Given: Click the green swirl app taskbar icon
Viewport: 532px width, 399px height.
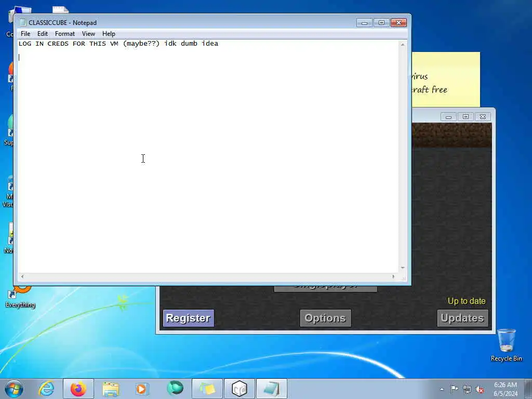Looking at the screenshot, I should [x=175, y=388].
